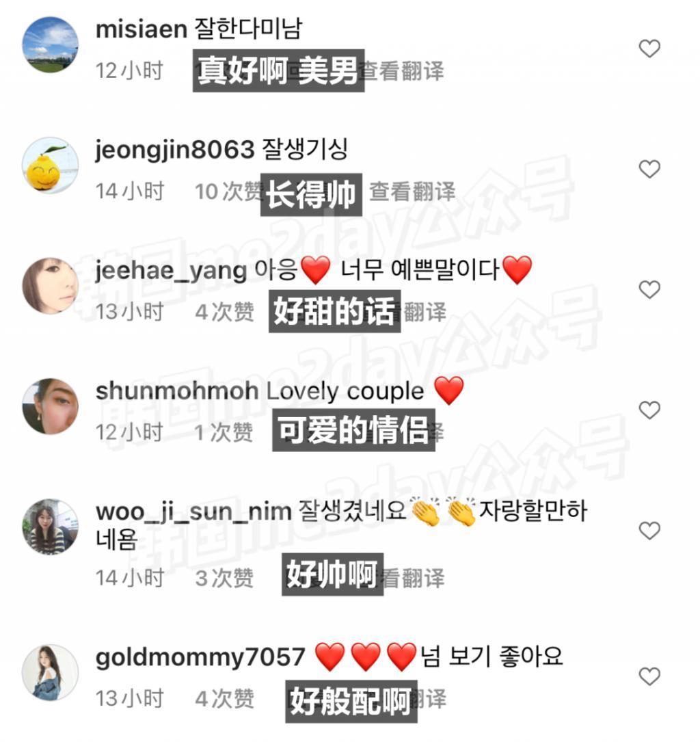This screenshot has height=742, width=700.
Task: View the 4 likes on jeehae_yang's comment
Action: point(225,312)
